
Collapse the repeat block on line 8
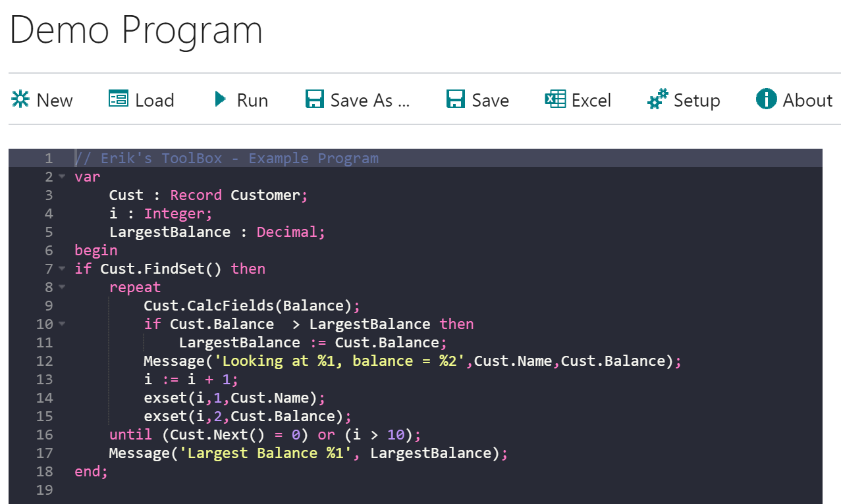[62, 288]
